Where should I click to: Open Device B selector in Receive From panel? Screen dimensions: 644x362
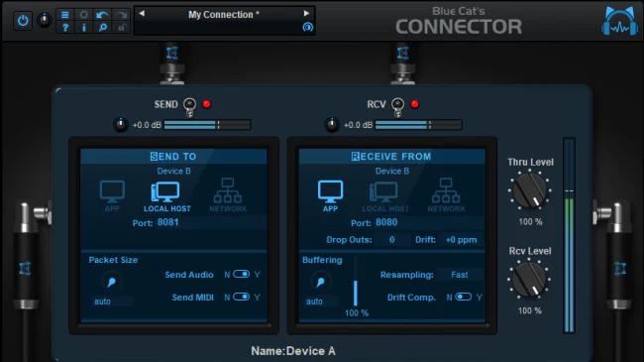pyautogui.click(x=391, y=172)
